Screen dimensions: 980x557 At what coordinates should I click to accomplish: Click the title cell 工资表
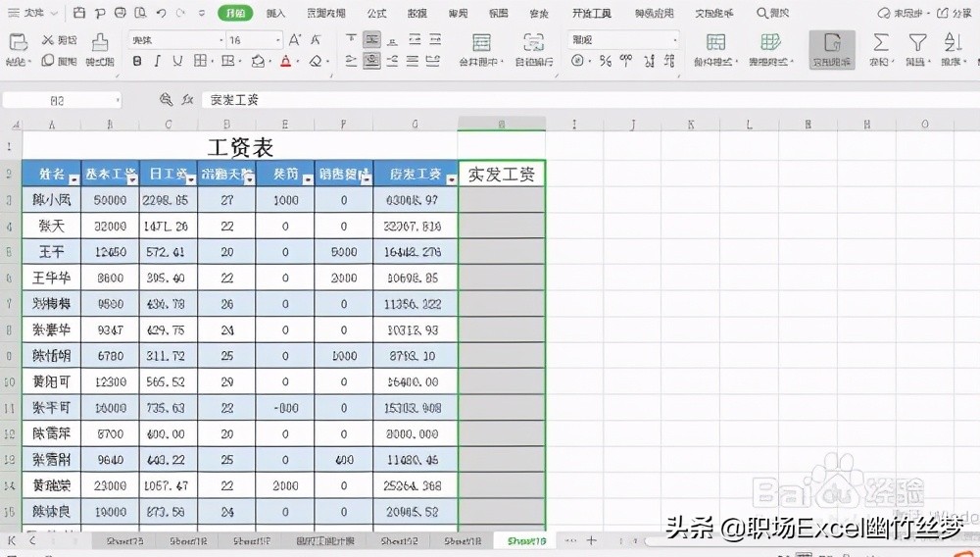click(239, 147)
